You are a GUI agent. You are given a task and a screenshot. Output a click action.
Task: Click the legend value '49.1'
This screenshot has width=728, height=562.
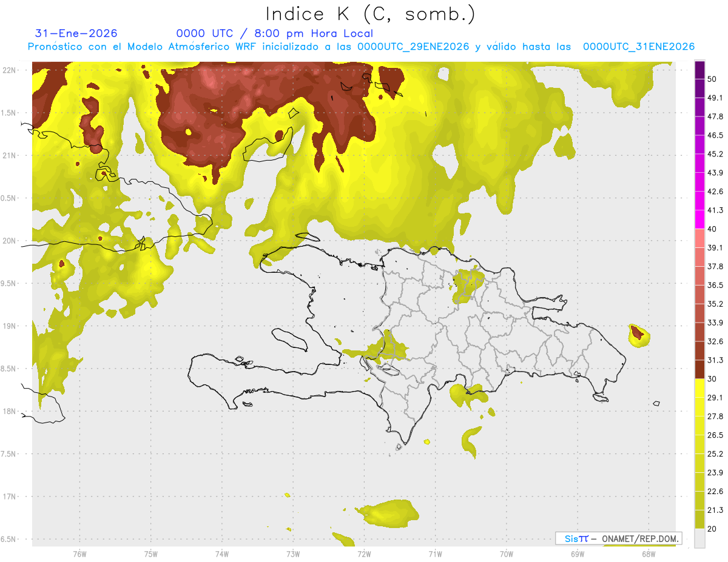(x=715, y=98)
